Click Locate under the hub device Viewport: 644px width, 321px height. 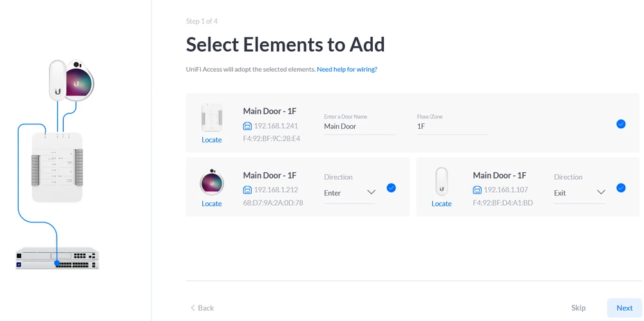click(211, 140)
